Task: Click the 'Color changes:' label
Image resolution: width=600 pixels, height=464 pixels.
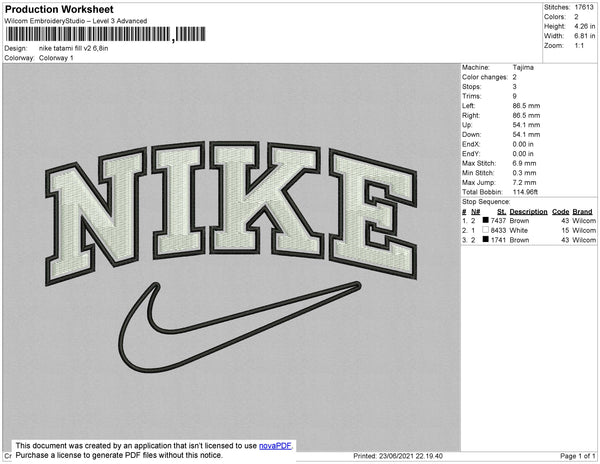Action: (x=485, y=77)
